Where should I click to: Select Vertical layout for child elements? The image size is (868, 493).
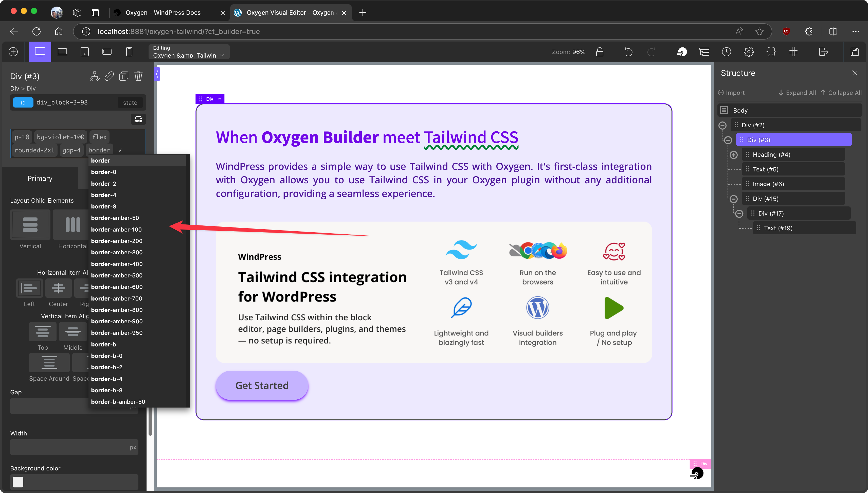pyautogui.click(x=30, y=225)
